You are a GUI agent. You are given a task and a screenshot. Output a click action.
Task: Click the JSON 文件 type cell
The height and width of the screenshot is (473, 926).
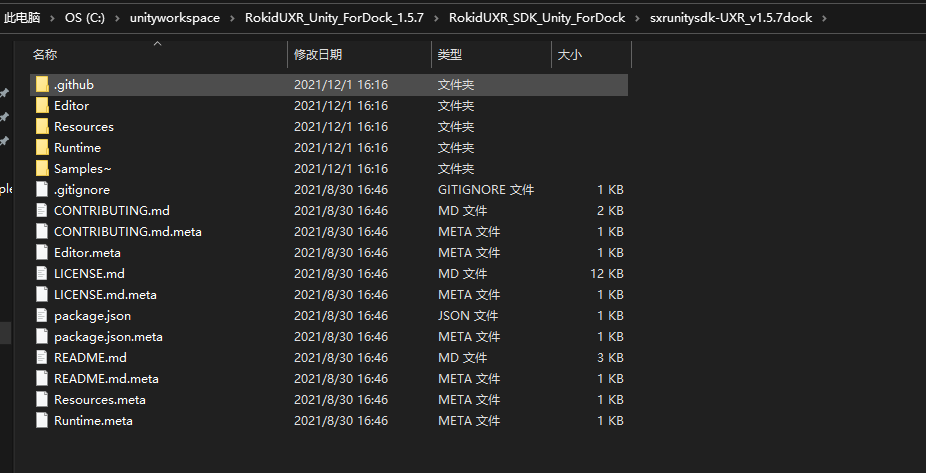tap(468, 315)
